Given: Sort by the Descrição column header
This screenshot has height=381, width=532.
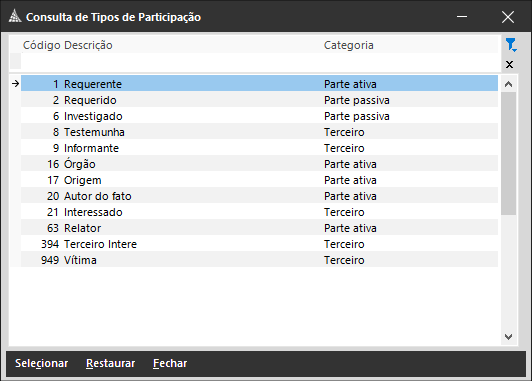Looking at the screenshot, I should 88,45.
